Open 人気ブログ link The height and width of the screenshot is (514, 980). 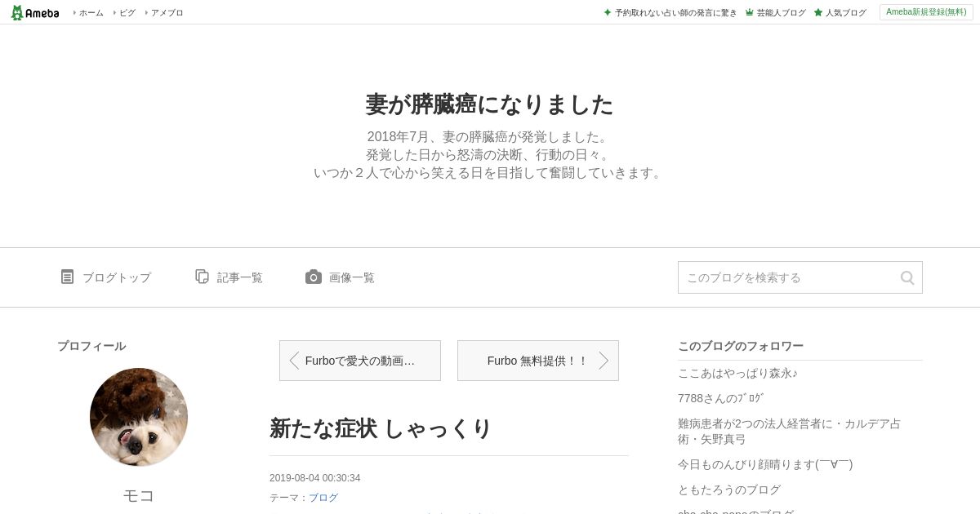[846, 13]
